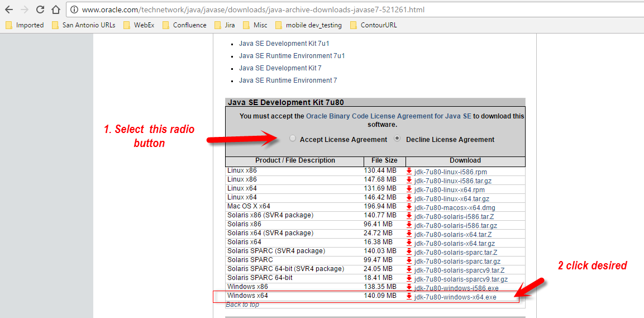Click download icon for jdk-7u80-linux-i586.rpm
This screenshot has height=318, width=644.
coord(409,172)
